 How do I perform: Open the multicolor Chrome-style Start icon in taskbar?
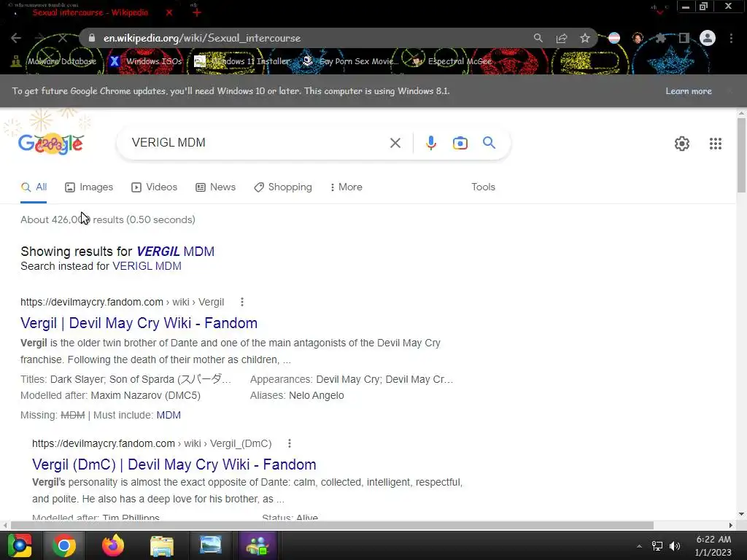click(x=20, y=545)
